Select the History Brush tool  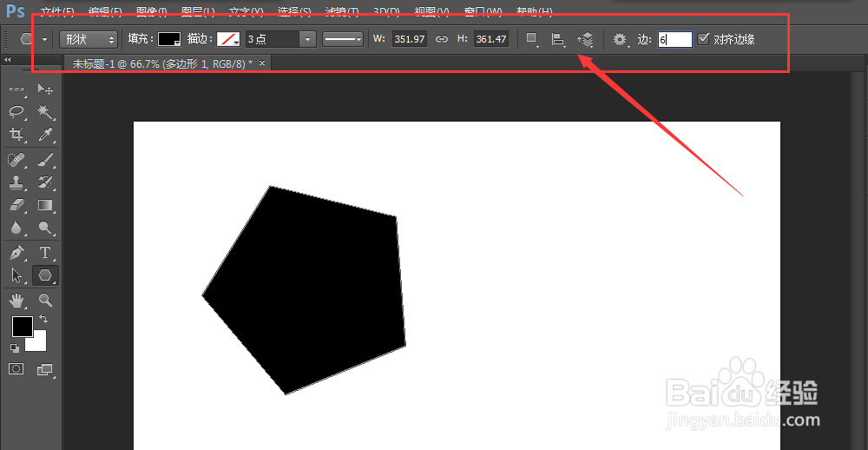[45, 183]
